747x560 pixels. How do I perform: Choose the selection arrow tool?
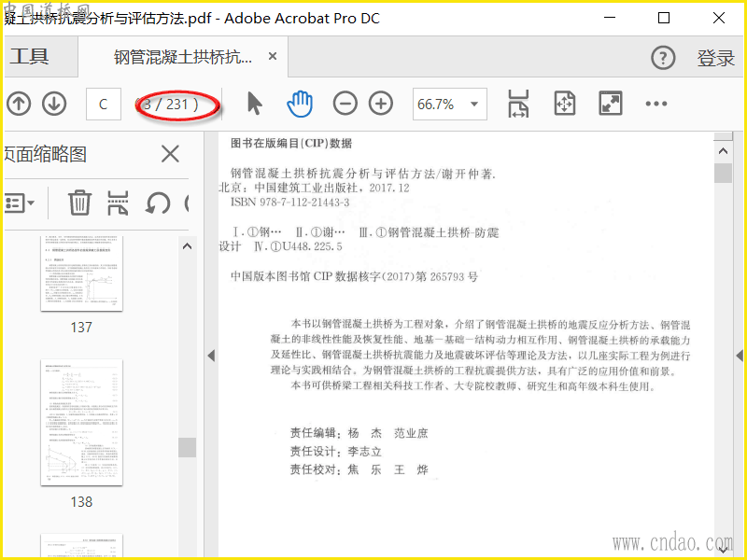tap(255, 104)
